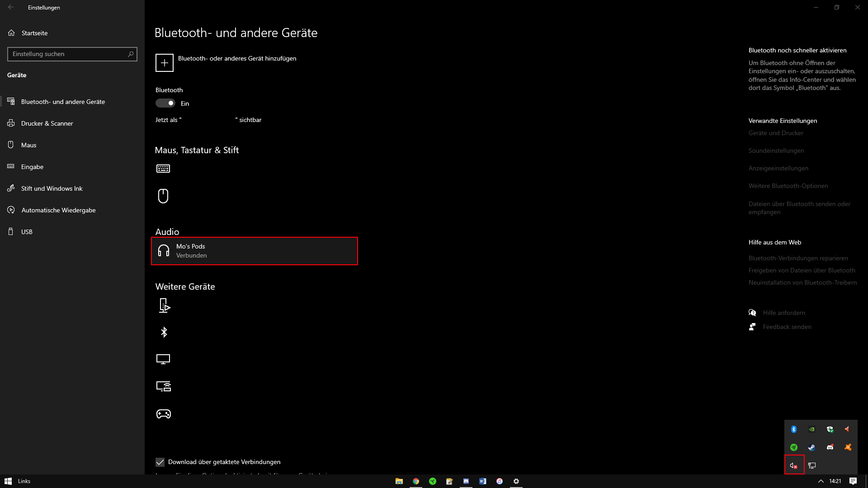The height and width of the screenshot is (488, 868).
Task: Open Freigeben von Dateien über Bluetooth link
Action: pos(802,270)
